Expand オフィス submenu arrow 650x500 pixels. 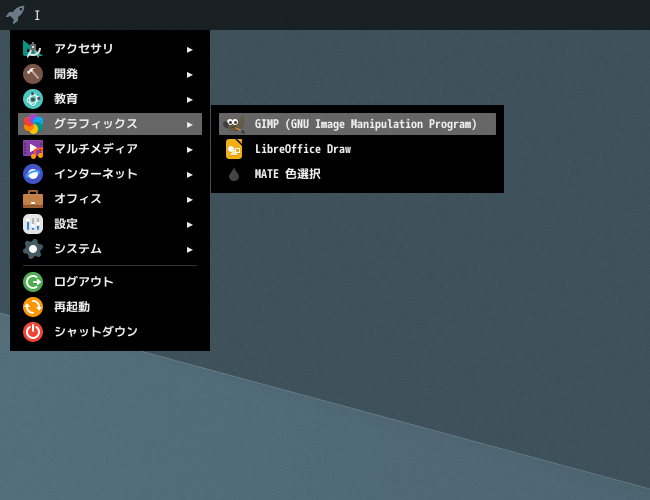pyautogui.click(x=189, y=199)
